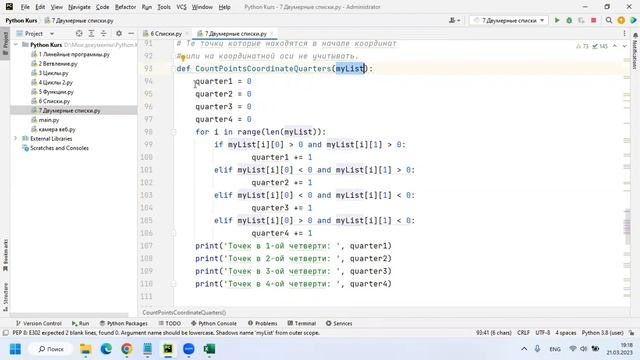The width and height of the screenshot is (640, 360).
Task: Stop the running process
Action: 593,20
